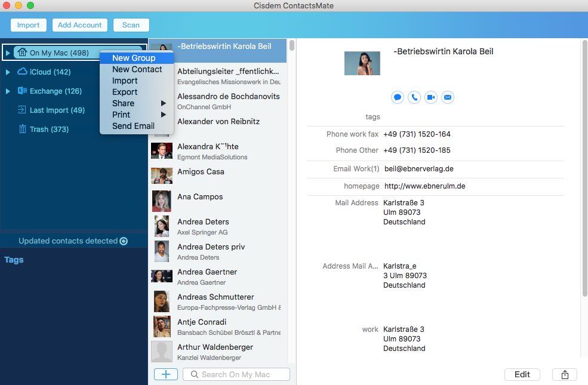This screenshot has width=588, height=385.
Task: Click the Add Account button
Action: [x=80, y=25]
